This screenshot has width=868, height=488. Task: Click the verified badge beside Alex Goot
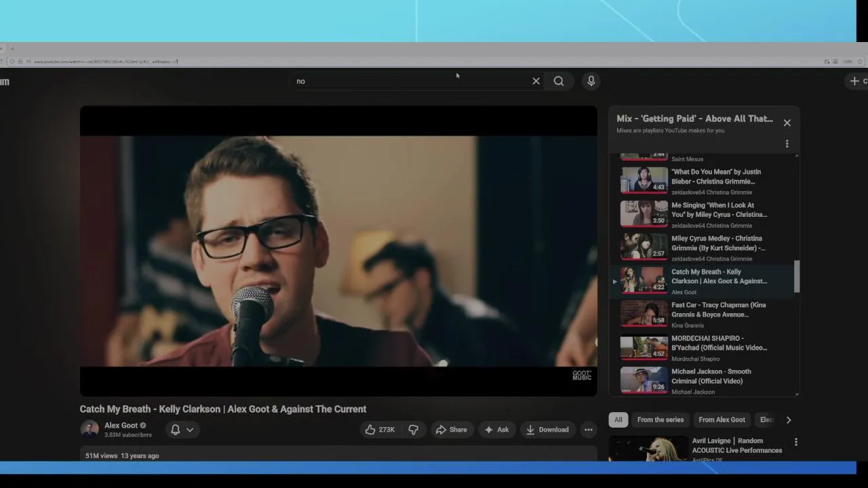tap(143, 426)
